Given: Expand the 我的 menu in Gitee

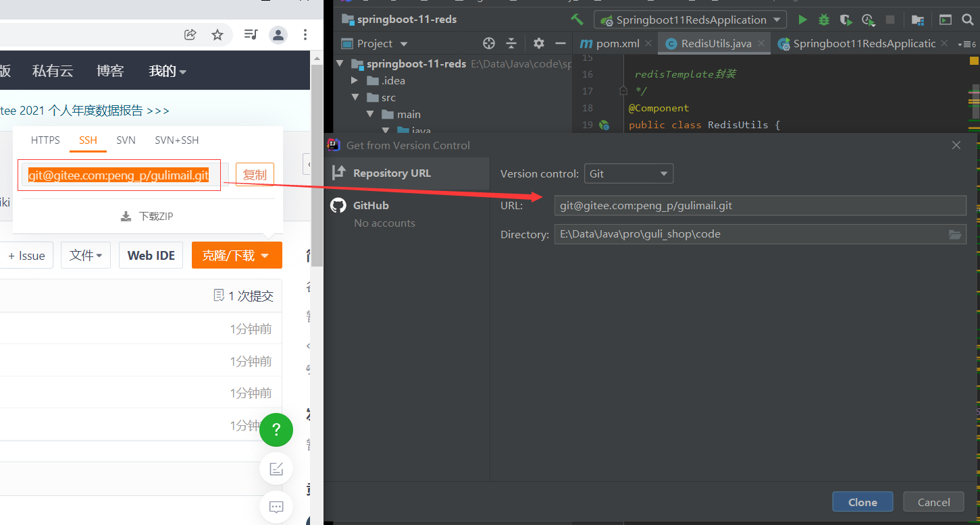Looking at the screenshot, I should (x=167, y=70).
